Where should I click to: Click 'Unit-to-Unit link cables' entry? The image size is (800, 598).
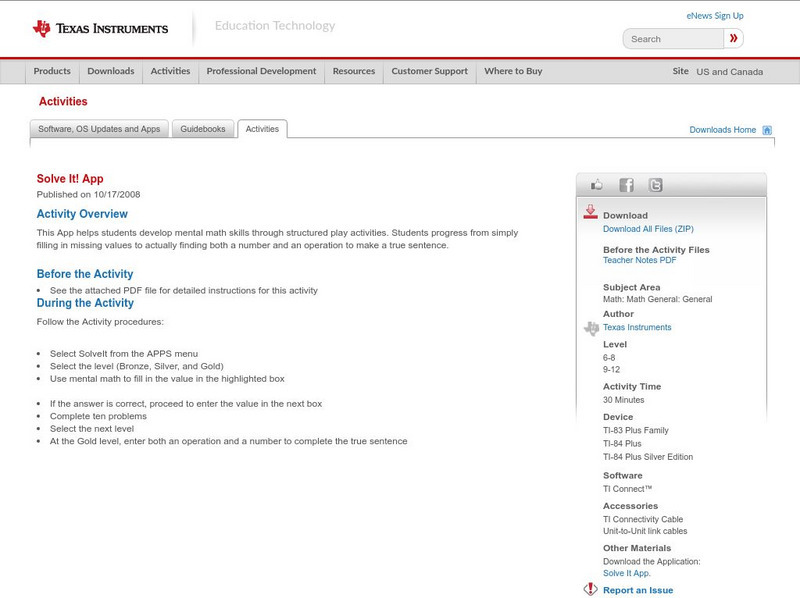[x=645, y=531]
